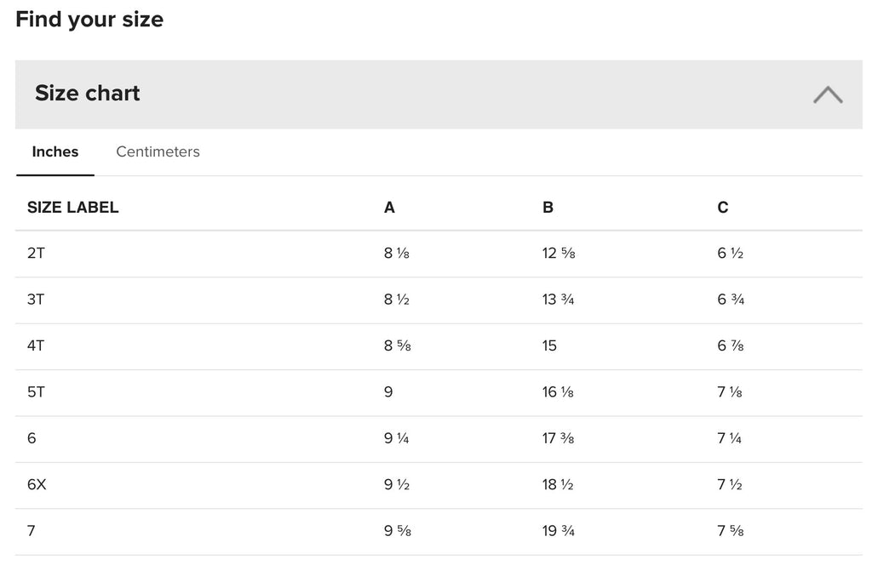Click the 15 value for 4T
This screenshot has height=588, width=872.
point(549,345)
